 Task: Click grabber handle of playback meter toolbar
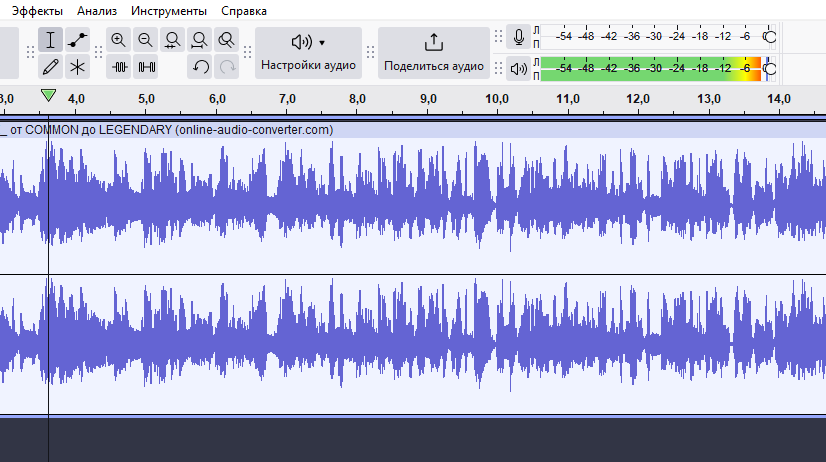tap(498, 68)
